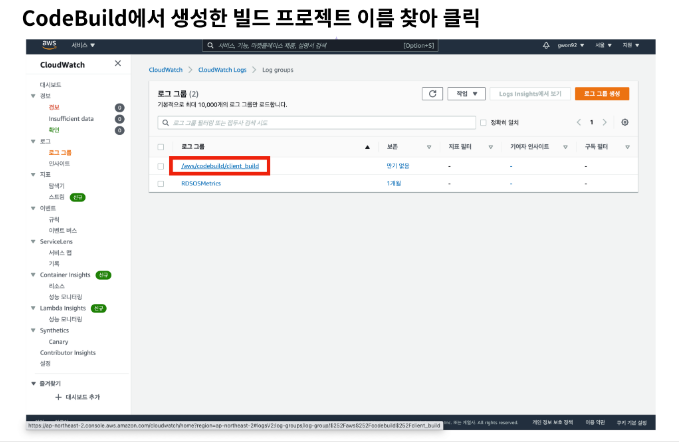Open the privacy policy footer link

(552, 422)
